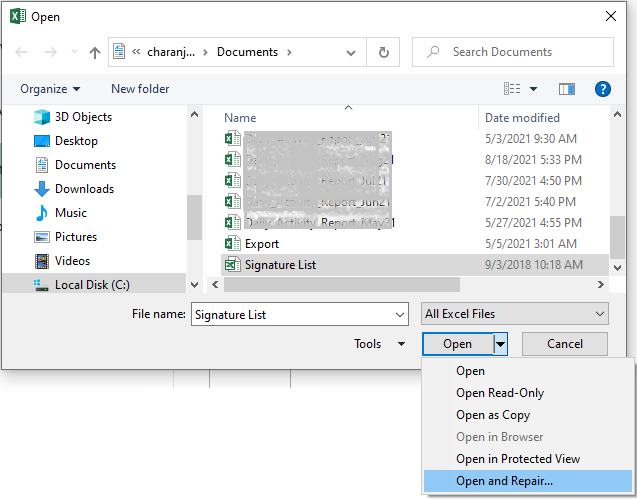Click the Forward navigation arrow

(50, 52)
